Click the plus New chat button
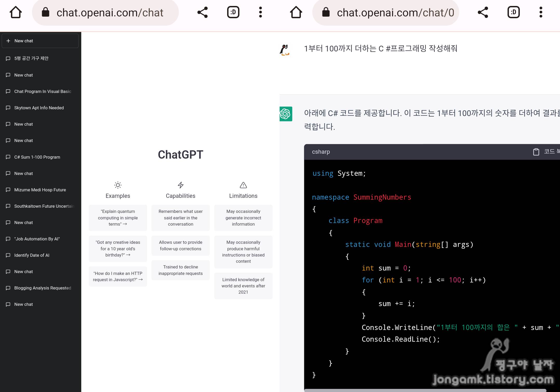Screen dimensions: 560x392 click(40, 41)
